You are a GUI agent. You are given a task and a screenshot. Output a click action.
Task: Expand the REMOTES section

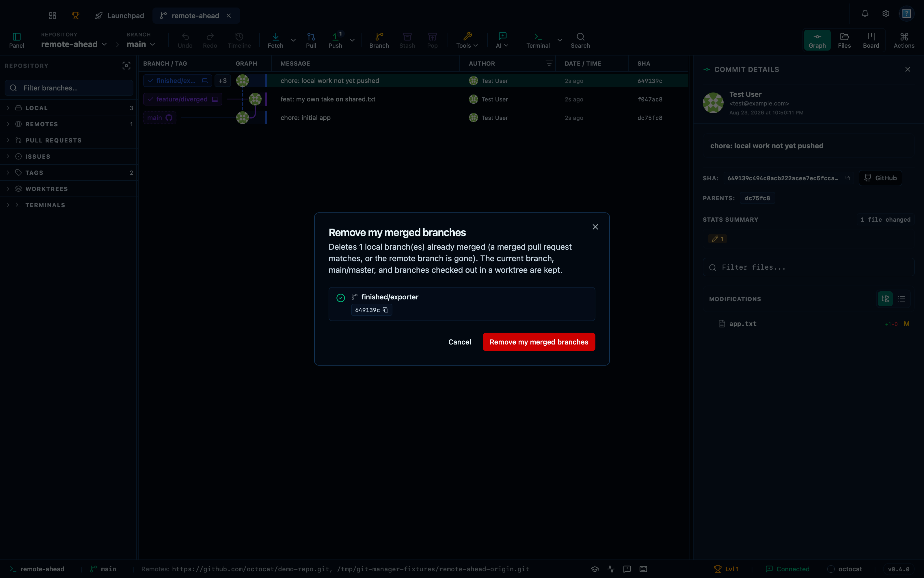tap(69, 124)
